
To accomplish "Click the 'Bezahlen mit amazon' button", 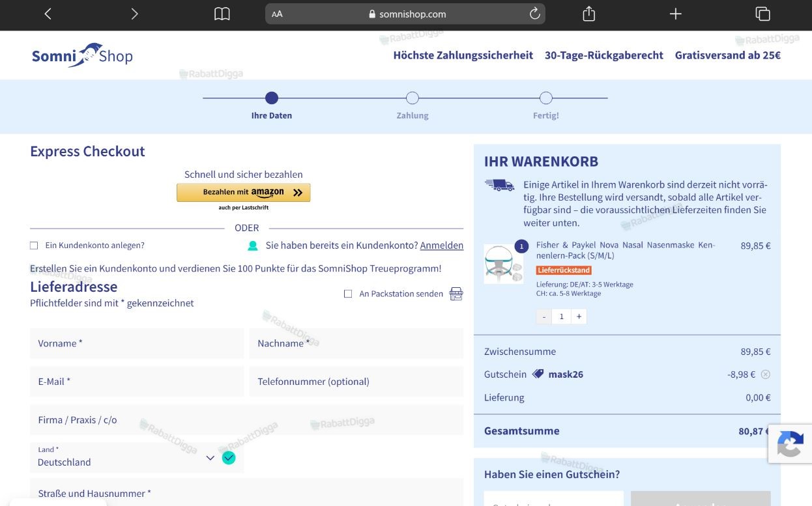I will coord(244,193).
